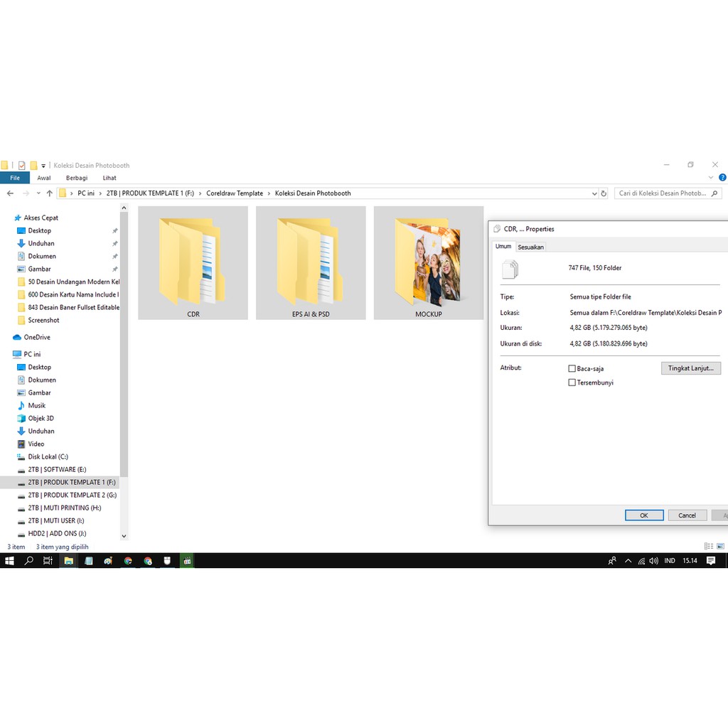
Task: Open the MOCKUP folder
Action: click(x=429, y=263)
